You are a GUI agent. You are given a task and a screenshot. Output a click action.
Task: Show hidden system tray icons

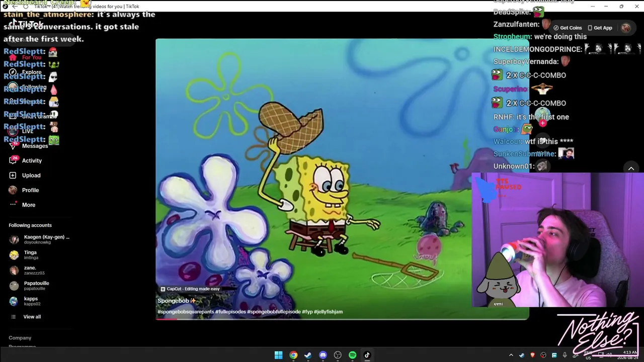511,355
